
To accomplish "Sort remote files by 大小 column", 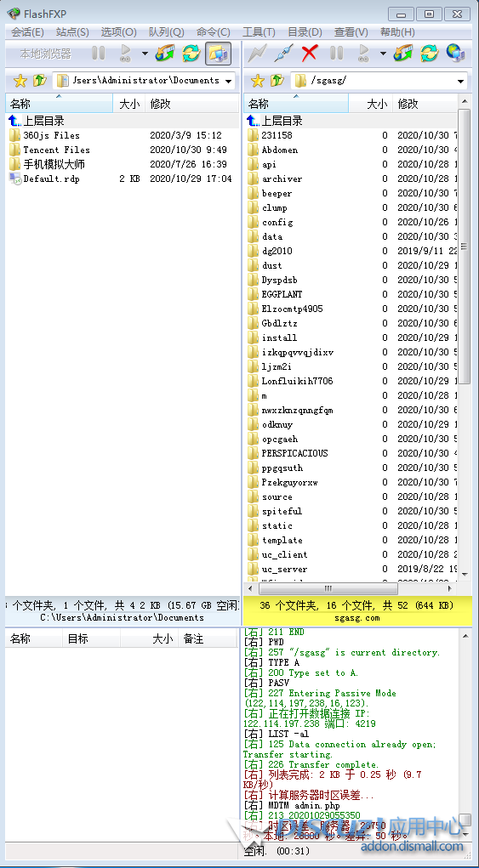I will coord(370,104).
